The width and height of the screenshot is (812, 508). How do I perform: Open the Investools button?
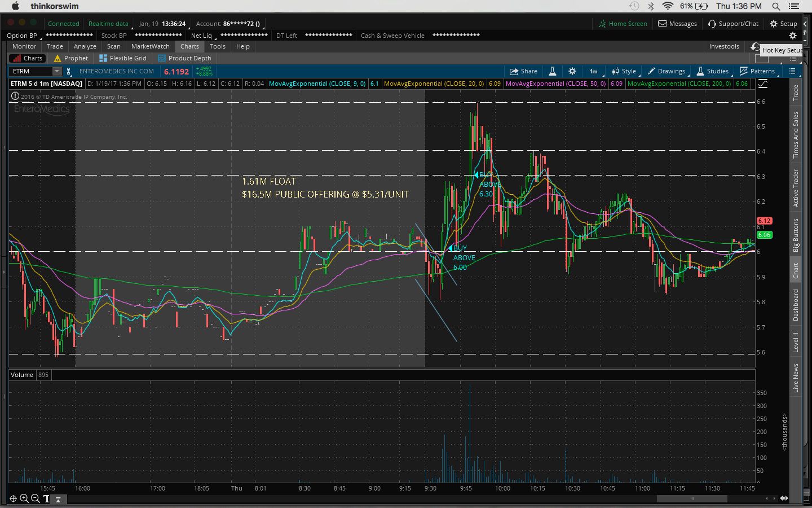[x=724, y=46]
